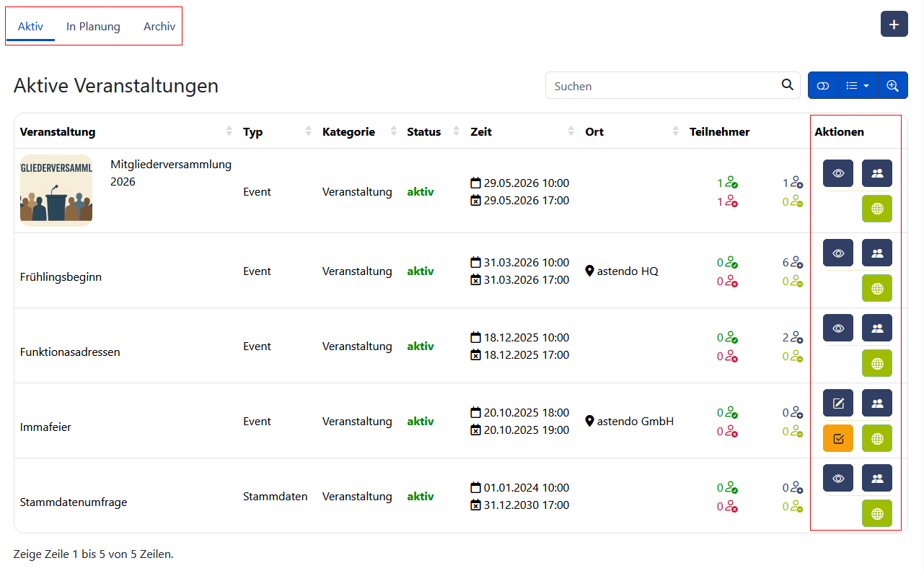
Task: Click the plus button to add event
Action: (894, 25)
